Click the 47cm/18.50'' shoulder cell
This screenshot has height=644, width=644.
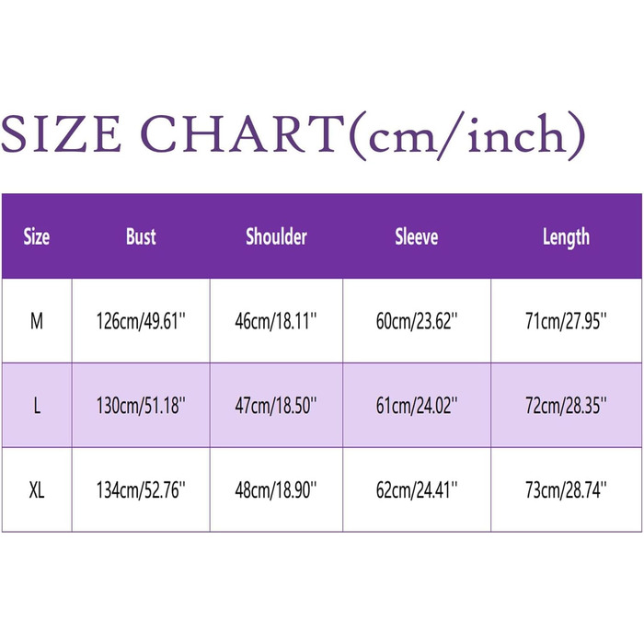pyautogui.click(x=276, y=406)
